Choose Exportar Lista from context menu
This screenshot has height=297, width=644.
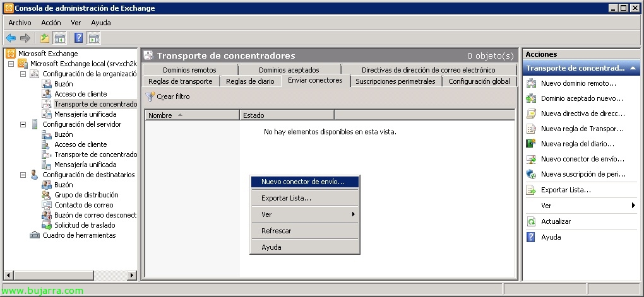coord(305,198)
